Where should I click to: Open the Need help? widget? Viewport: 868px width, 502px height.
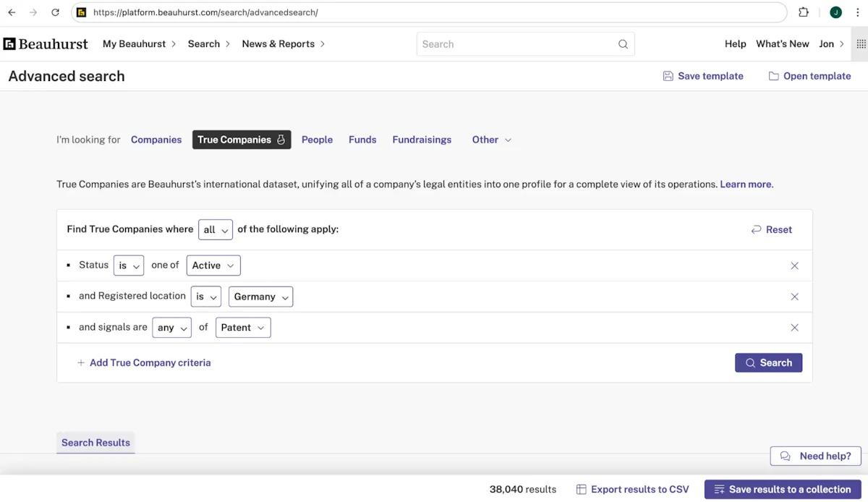pyautogui.click(x=815, y=456)
